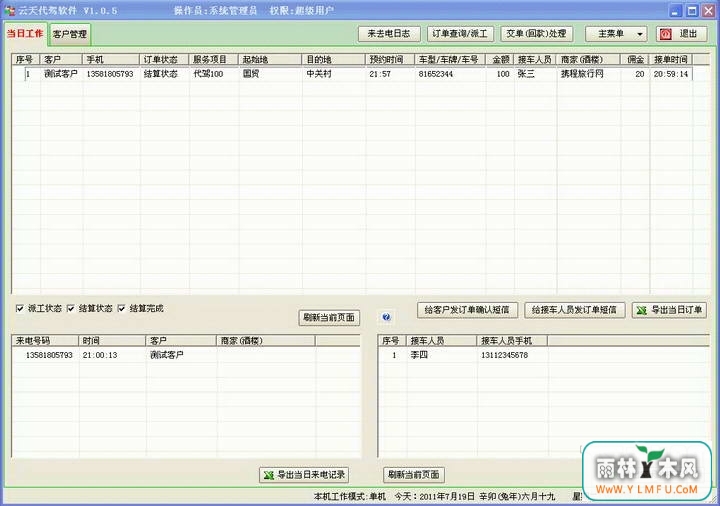Click the 商家(酒楼) header in orders table
Screen dimensions: 720x506
589,60
